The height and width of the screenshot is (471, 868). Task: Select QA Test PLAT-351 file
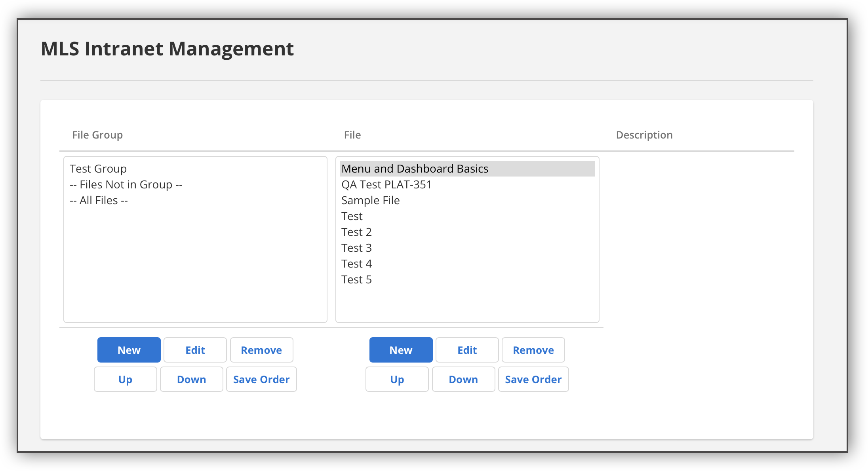pos(467,184)
